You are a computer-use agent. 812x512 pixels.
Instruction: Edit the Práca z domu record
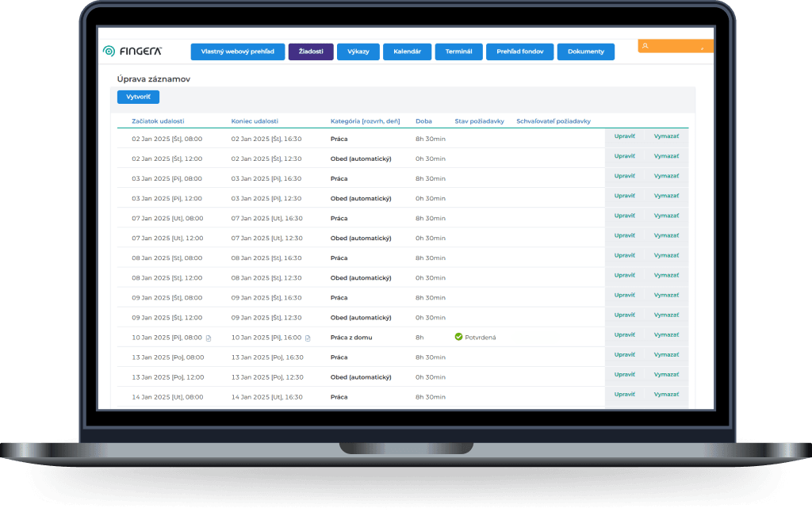(625, 334)
